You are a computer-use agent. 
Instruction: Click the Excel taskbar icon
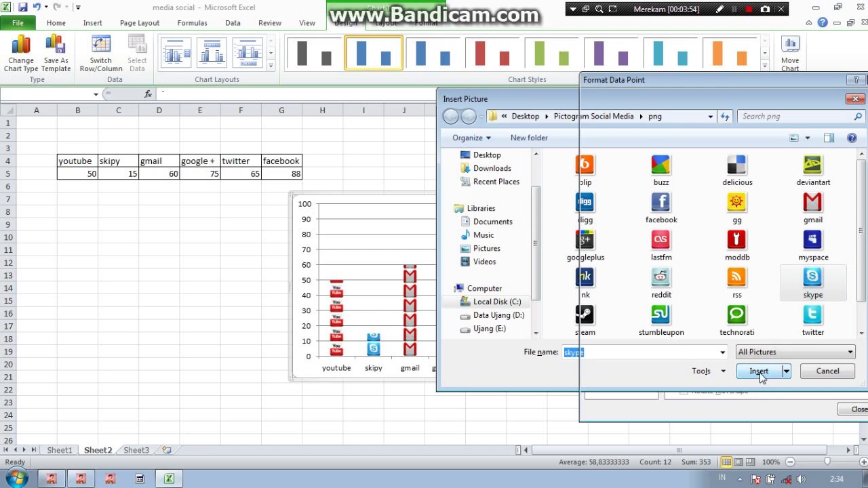tap(169, 479)
